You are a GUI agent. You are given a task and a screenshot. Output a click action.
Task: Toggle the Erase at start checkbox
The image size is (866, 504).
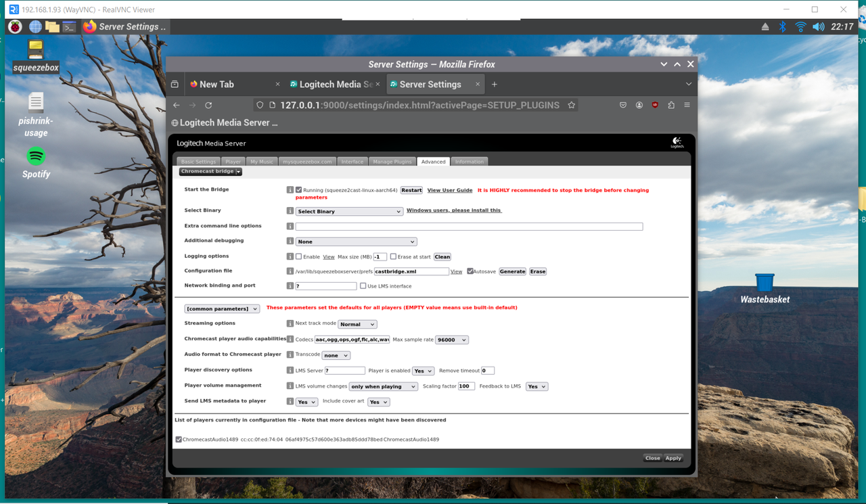393,257
